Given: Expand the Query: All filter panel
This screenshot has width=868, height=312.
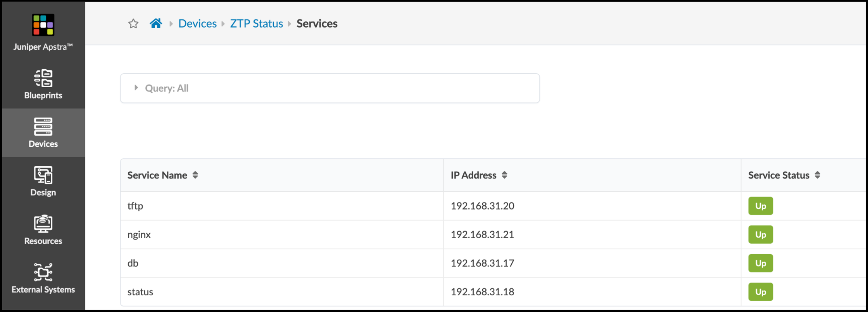Looking at the screenshot, I should tap(136, 88).
